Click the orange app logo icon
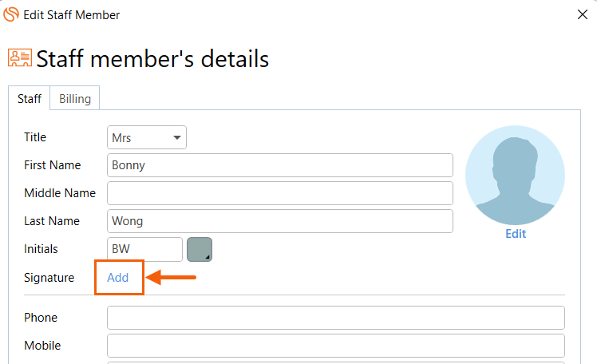The height and width of the screenshot is (364, 597). [x=10, y=14]
